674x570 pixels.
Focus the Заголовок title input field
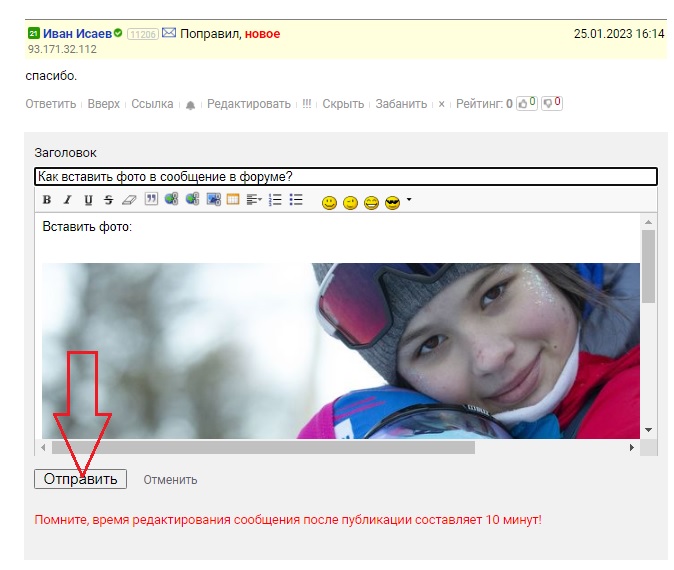coord(346,177)
